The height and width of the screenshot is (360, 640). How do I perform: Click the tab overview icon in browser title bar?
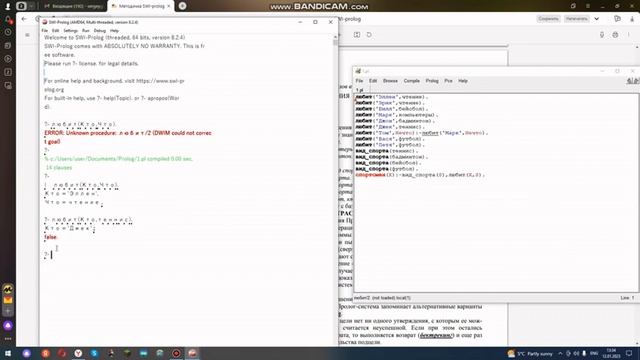[x=573, y=6]
